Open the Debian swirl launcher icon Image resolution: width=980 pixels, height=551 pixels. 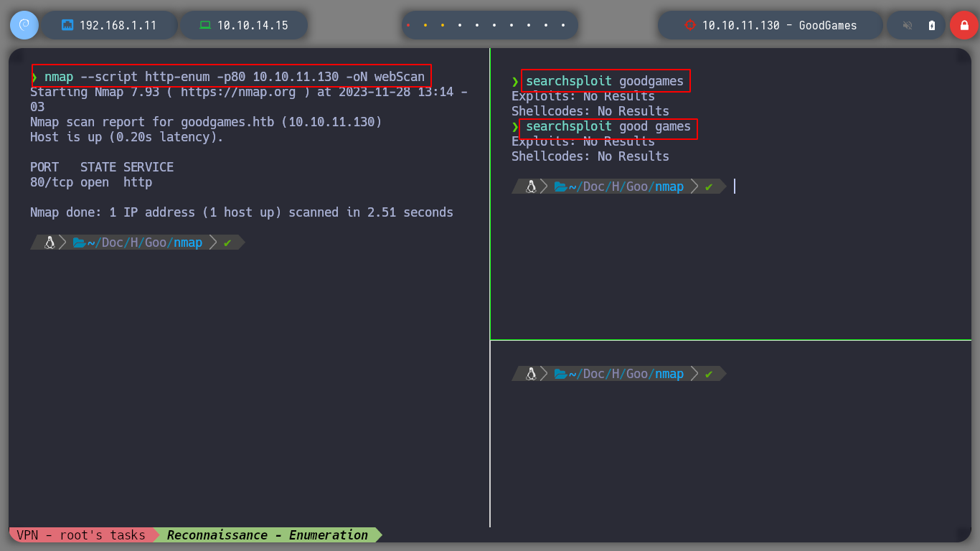[x=24, y=25]
